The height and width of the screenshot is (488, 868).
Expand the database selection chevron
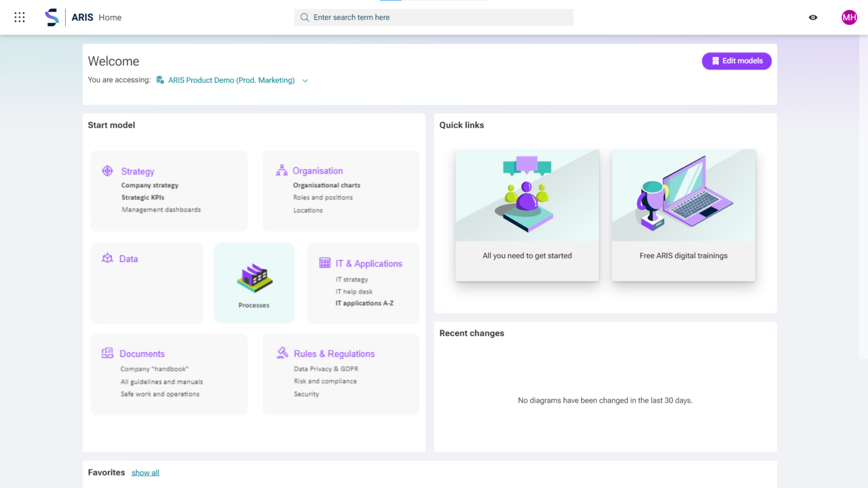(x=305, y=81)
